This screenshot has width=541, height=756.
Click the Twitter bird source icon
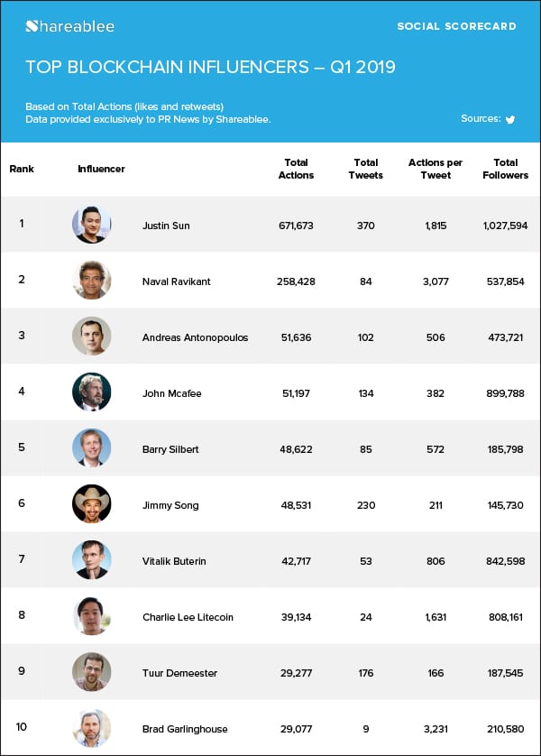(x=510, y=119)
